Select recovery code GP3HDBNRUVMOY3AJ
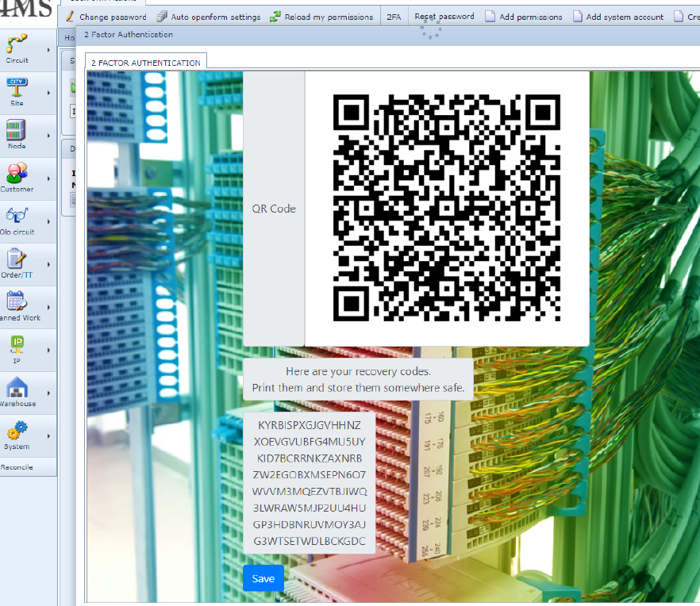Screen dimensions: 700x606 310,524
